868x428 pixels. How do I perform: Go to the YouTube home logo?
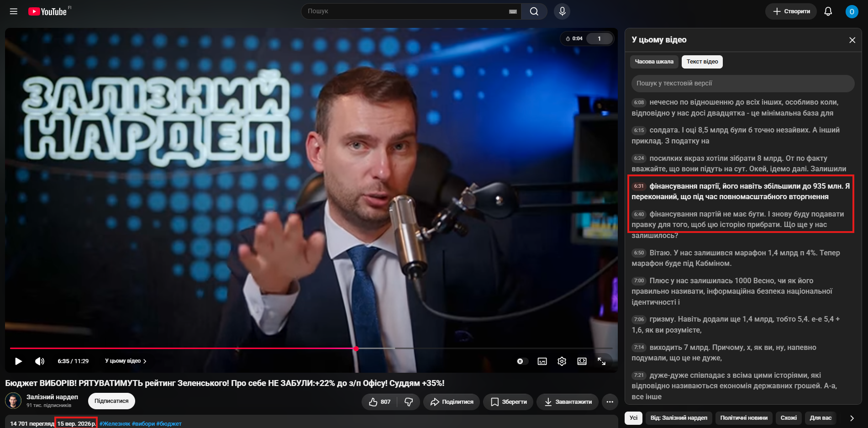tap(47, 11)
